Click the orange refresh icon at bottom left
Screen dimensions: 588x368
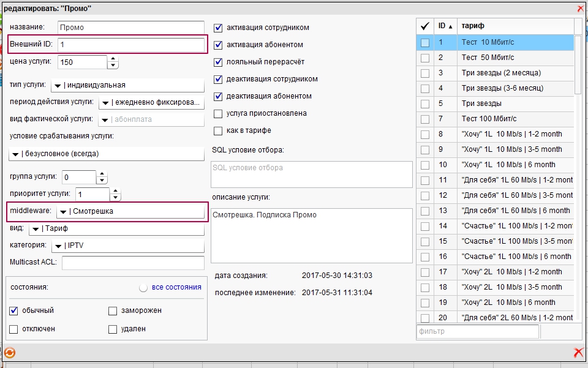pos(9,353)
